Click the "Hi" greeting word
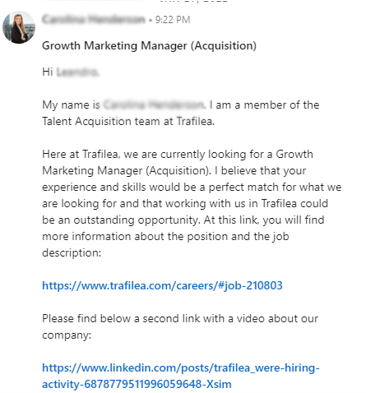Screen dimensions: 366x393 [x=47, y=72]
